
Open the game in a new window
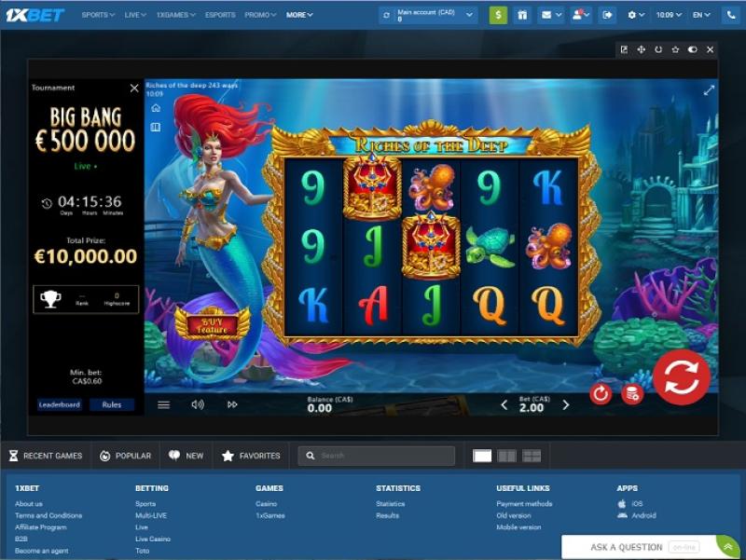(x=624, y=49)
